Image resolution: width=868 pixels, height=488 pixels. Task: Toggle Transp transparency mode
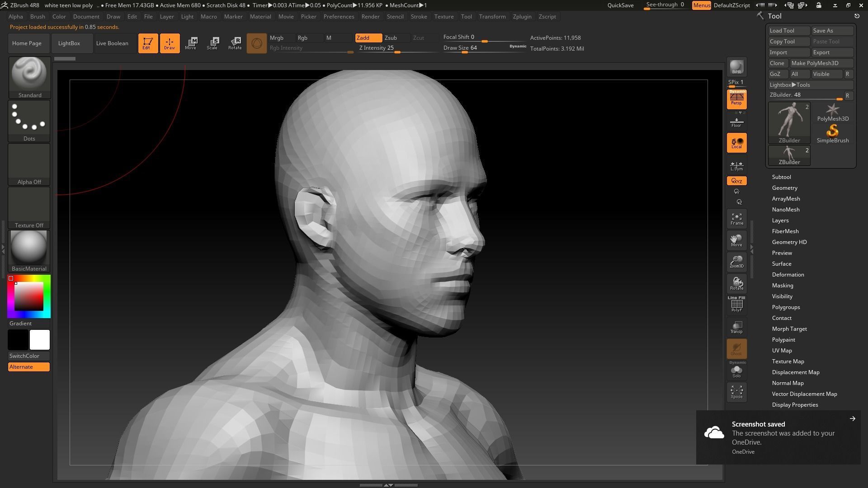pos(736,327)
